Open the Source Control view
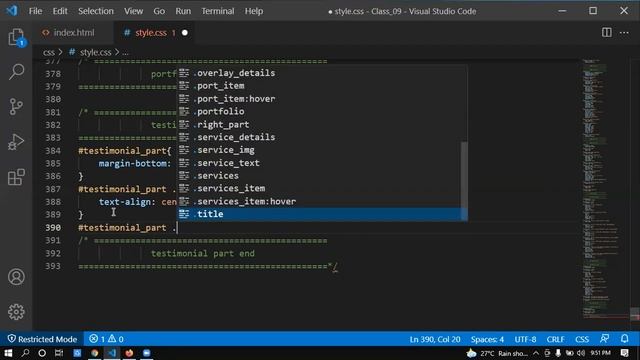 (16, 107)
